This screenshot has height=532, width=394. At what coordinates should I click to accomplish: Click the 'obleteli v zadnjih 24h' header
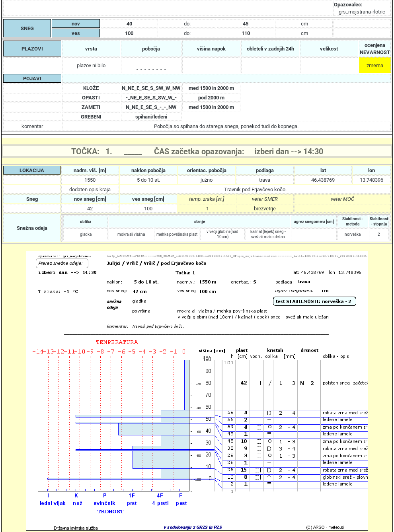click(x=270, y=49)
